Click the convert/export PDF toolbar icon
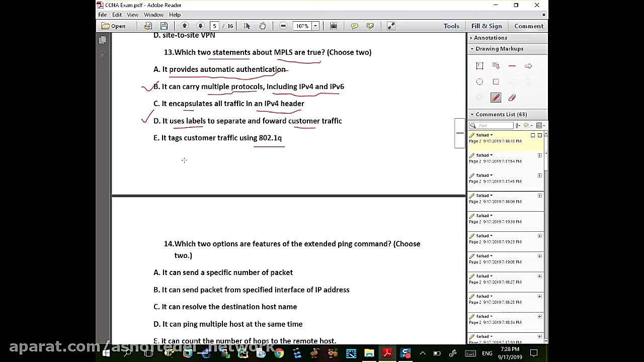This screenshot has height=362, width=644. pos(148,26)
